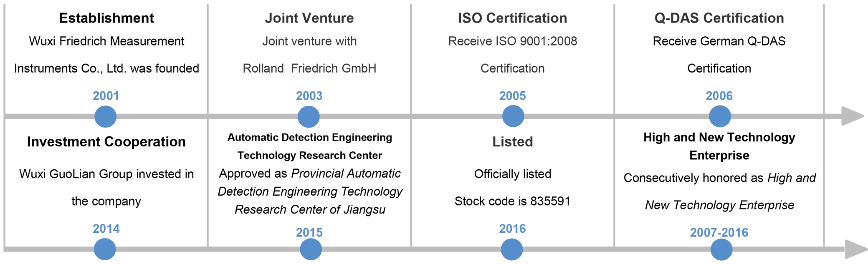Image resolution: width=868 pixels, height=264 pixels.
Task: Select the 2007-2016 timeline marker
Action: (x=721, y=249)
